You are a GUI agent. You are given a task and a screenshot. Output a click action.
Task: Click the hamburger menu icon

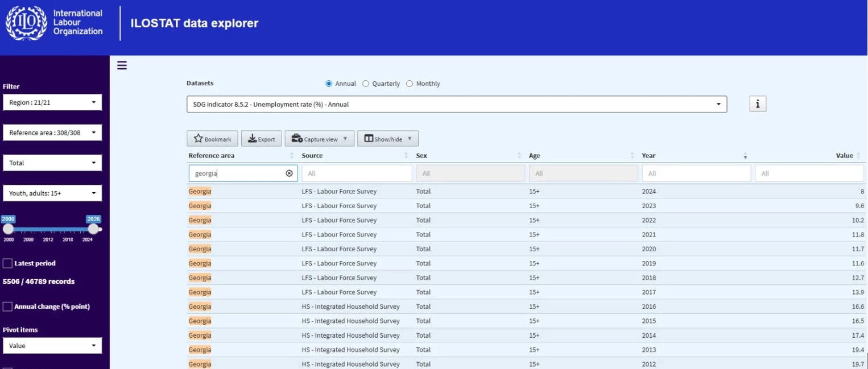point(122,65)
